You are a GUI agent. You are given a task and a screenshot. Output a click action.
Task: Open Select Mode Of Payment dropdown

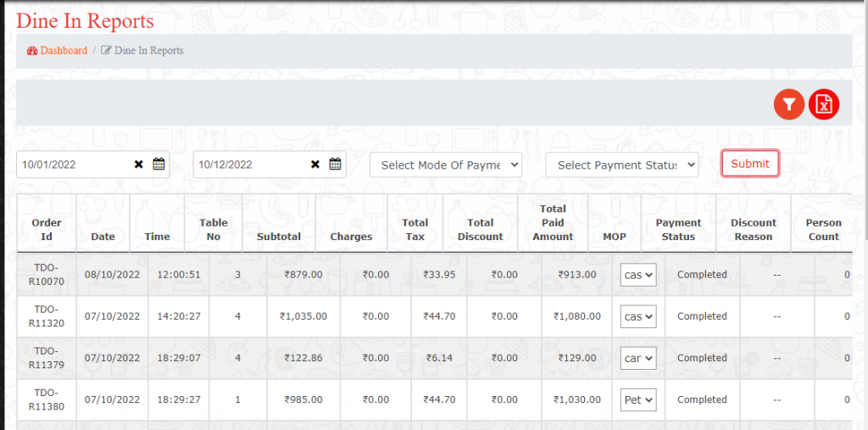pos(446,165)
